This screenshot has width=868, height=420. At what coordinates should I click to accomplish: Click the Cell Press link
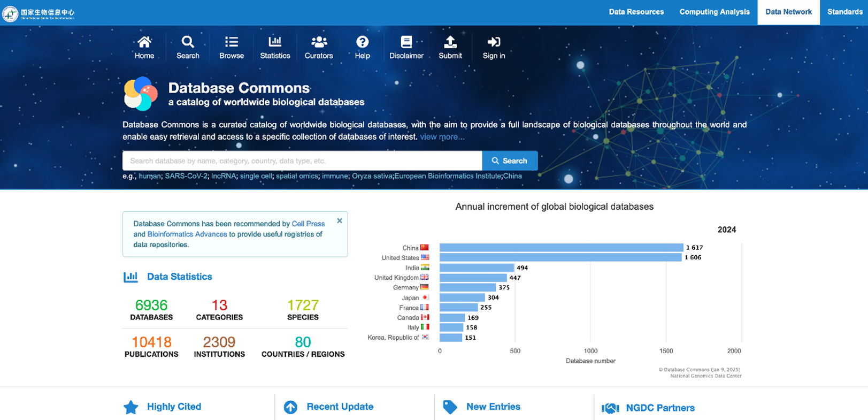[308, 224]
